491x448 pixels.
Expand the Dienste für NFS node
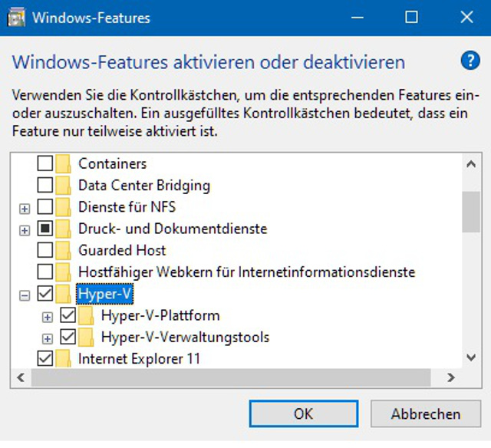[x=25, y=209]
